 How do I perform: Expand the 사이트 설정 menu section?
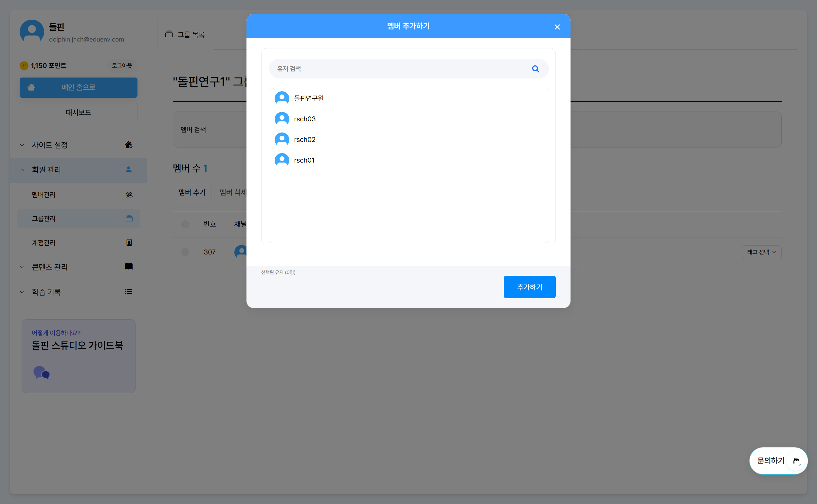point(50,145)
